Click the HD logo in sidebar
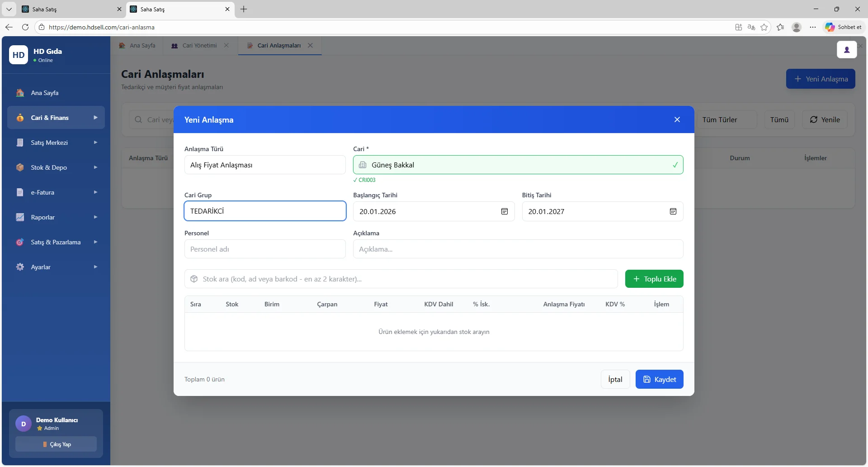 [19, 55]
